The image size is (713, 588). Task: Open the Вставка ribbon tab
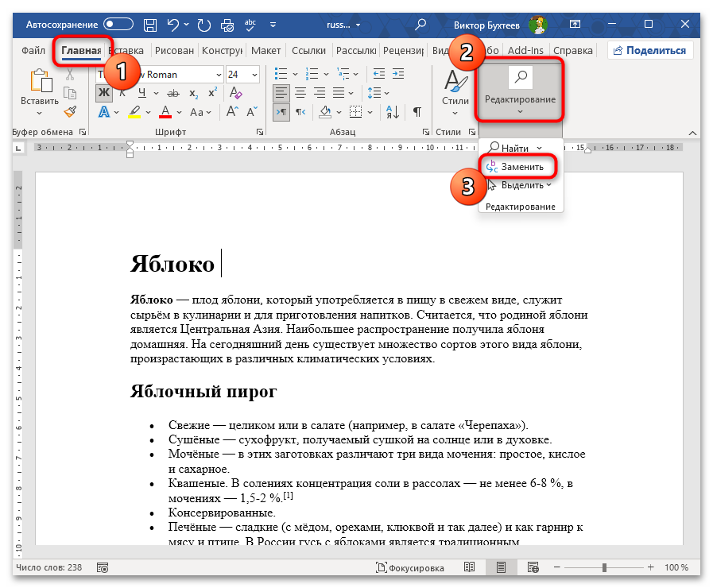[132, 51]
